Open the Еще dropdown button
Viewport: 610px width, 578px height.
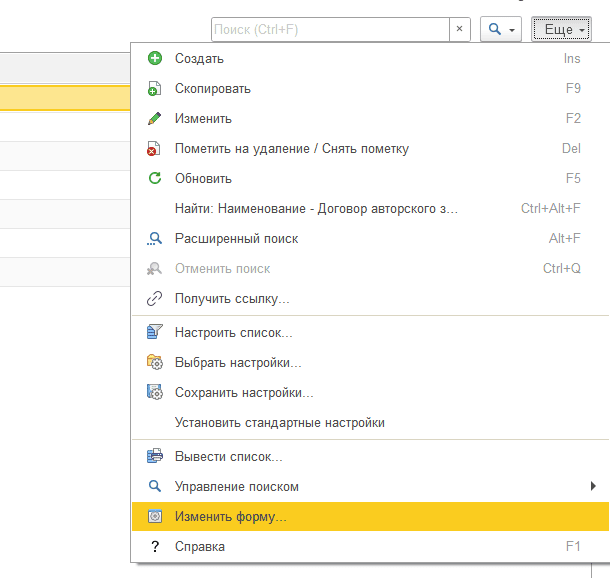tap(561, 30)
